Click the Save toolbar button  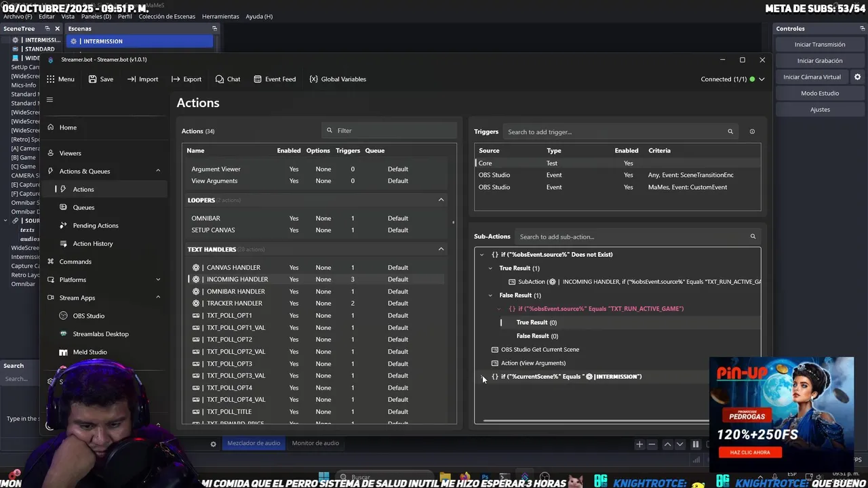point(100,79)
